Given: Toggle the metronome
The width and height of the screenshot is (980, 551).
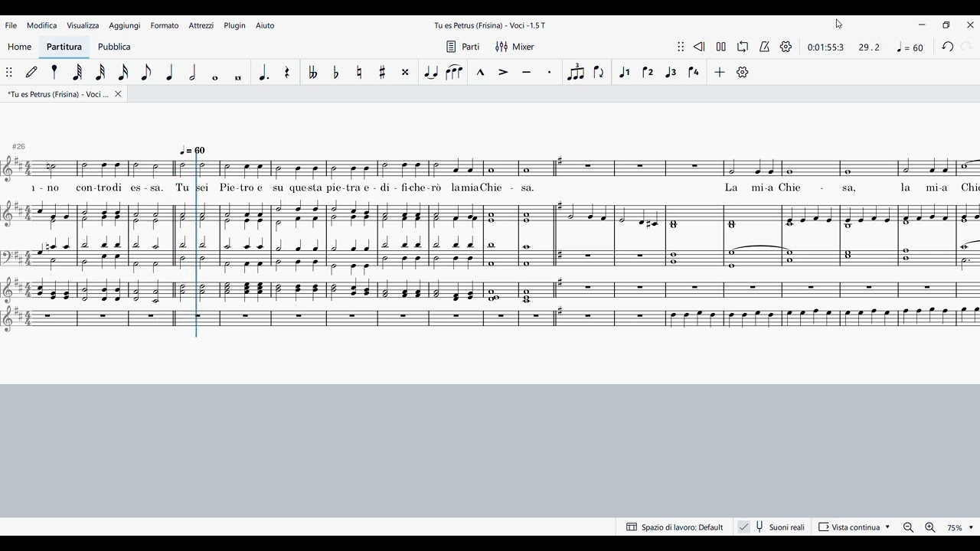Looking at the screenshot, I should tap(764, 47).
